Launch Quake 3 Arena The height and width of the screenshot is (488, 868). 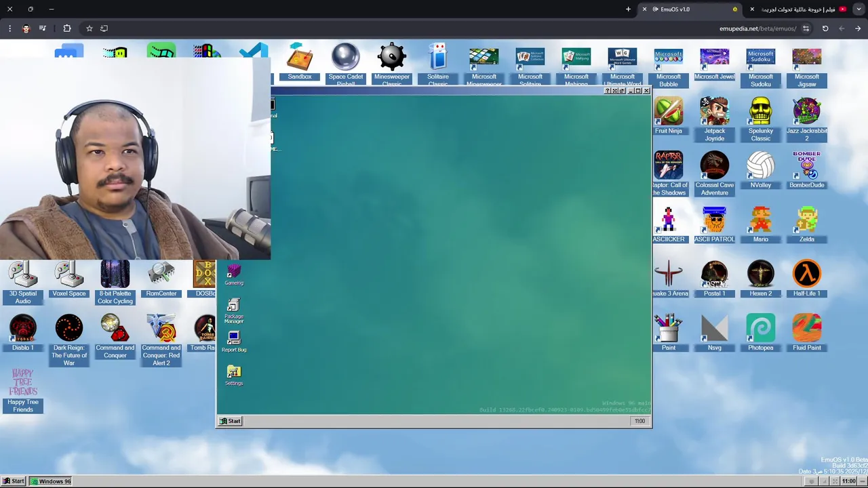670,278
